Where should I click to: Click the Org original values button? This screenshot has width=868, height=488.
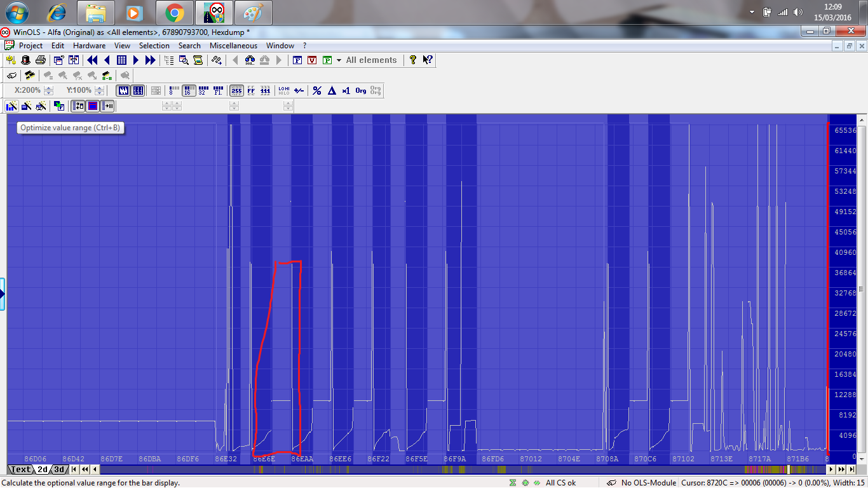[360, 91]
